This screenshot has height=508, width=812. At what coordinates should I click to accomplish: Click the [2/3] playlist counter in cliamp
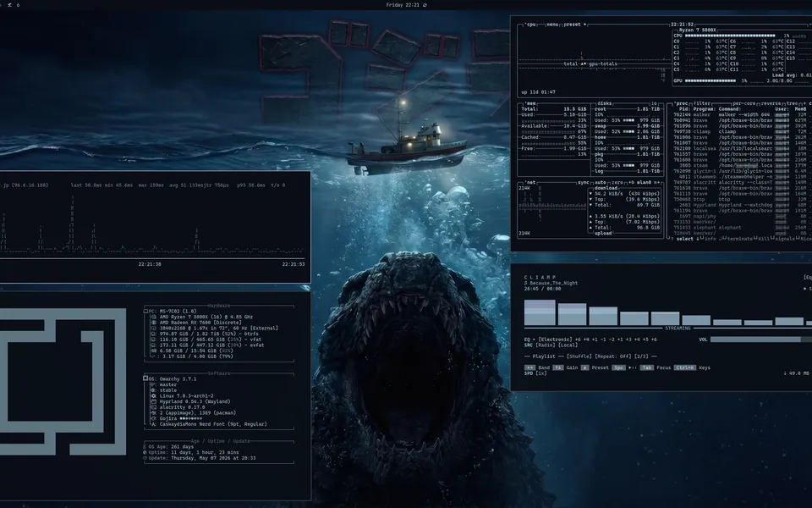click(x=641, y=356)
